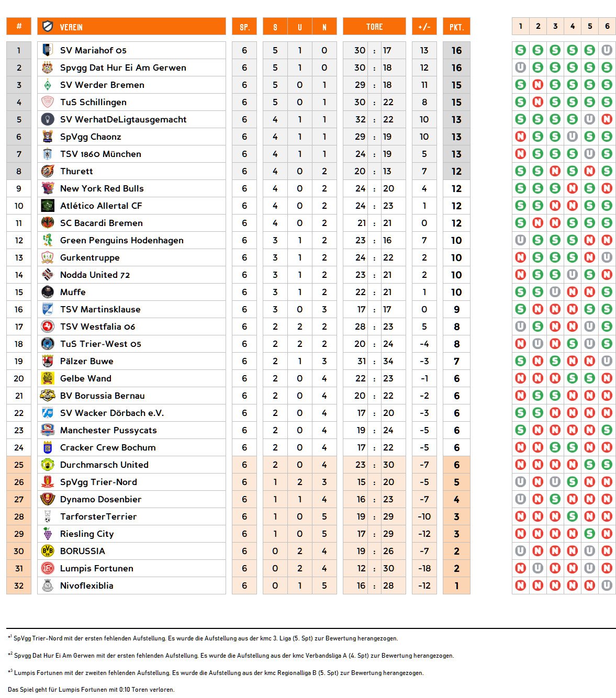The width and height of the screenshot is (616, 698).
Task: Click the SV Werder Bremen logo
Action: [x=48, y=85]
